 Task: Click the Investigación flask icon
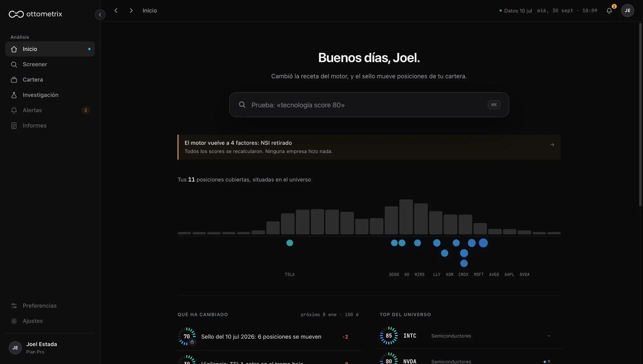[14, 95]
